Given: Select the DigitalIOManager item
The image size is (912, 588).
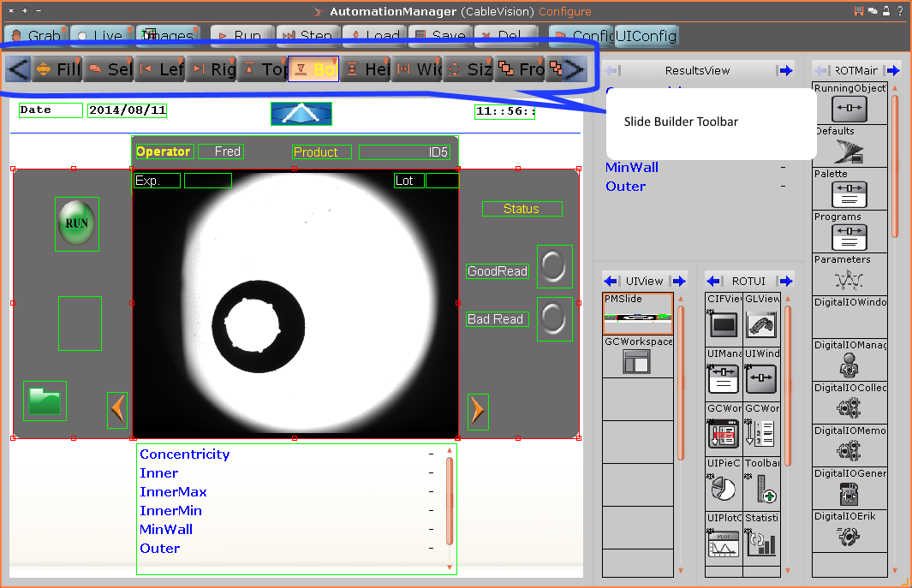Looking at the screenshot, I should click(849, 360).
